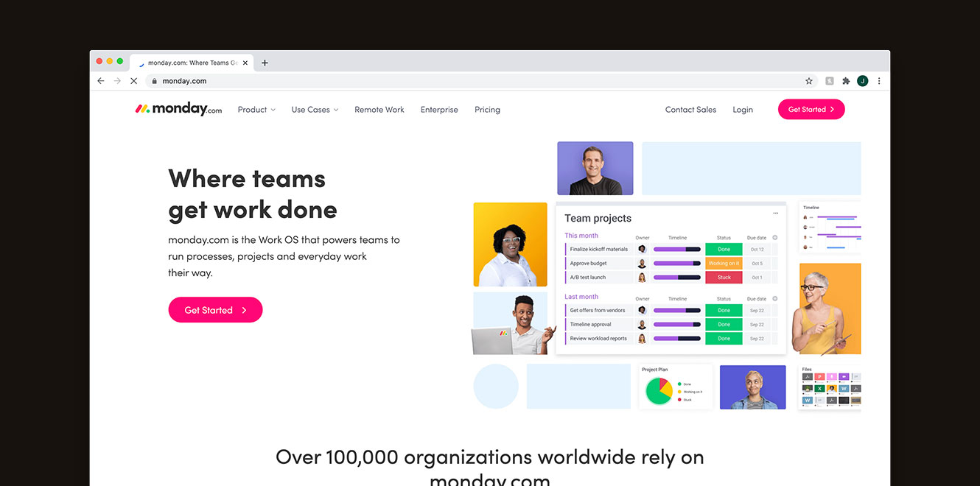Click the Login link
The height and width of the screenshot is (486, 980).
(x=743, y=110)
